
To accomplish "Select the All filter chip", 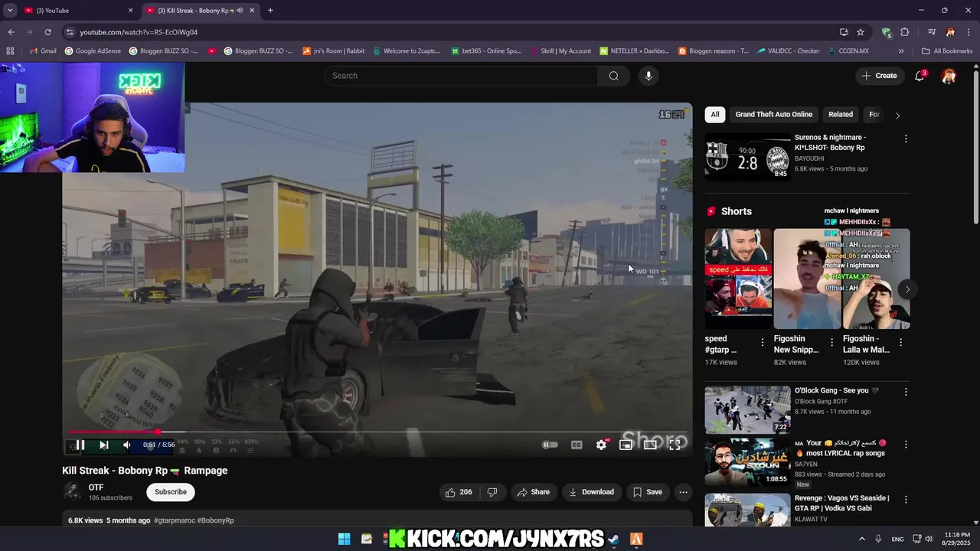I will click(x=715, y=114).
